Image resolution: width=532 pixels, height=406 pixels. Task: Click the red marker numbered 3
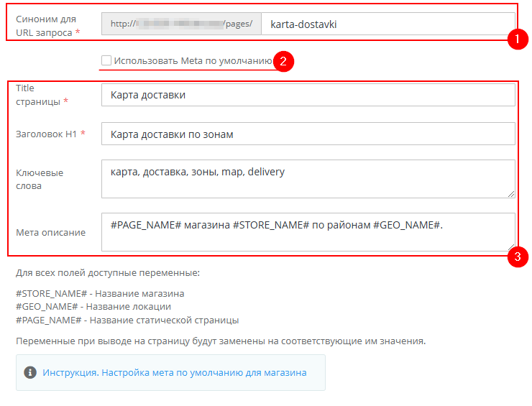[x=516, y=257]
